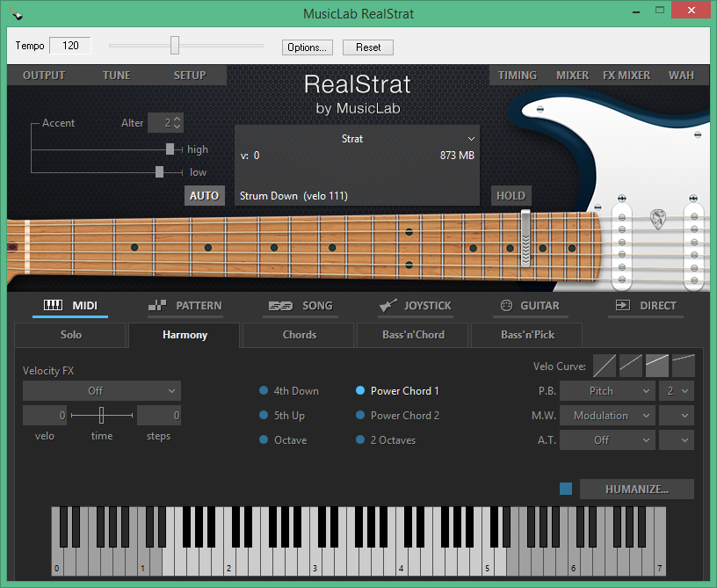The image size is (717, 588).
Task: Open the JOYSTICK mode tab
Action: coord(416,306)
